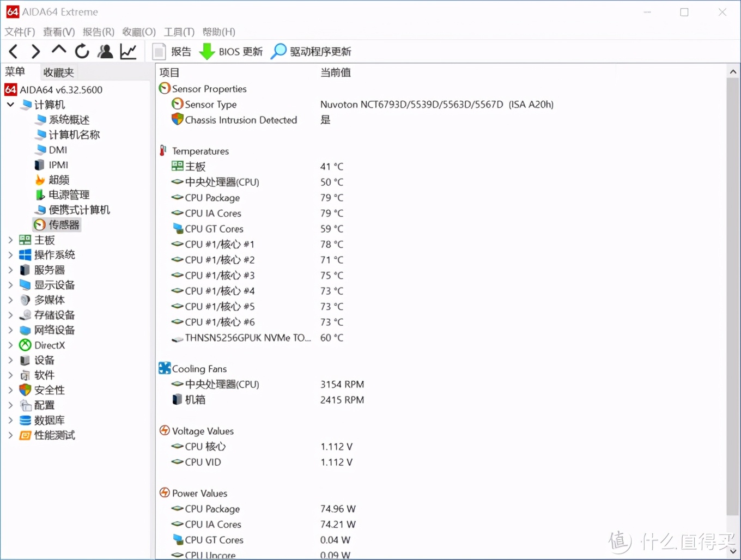Select the 系统概述 tree item
This screenshot has width=741, height=560.
[x=63, y=119]
